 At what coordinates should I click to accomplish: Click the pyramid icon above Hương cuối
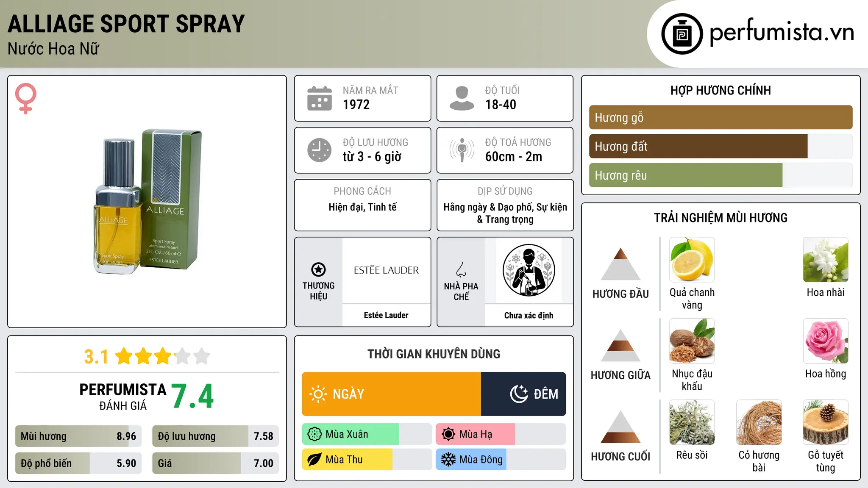point(620,427)
